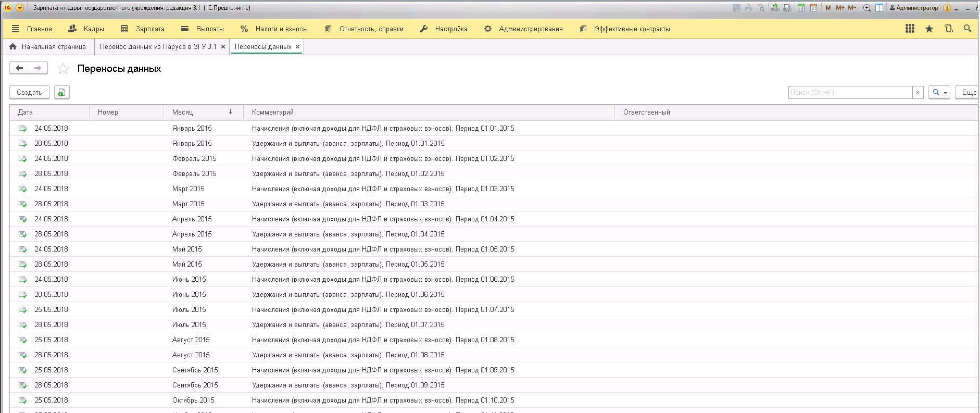Viewport: 980px width, 413px height.
Task: Close the Переносы данных tab
Action: pyautogui.click(x=298, y=46)
